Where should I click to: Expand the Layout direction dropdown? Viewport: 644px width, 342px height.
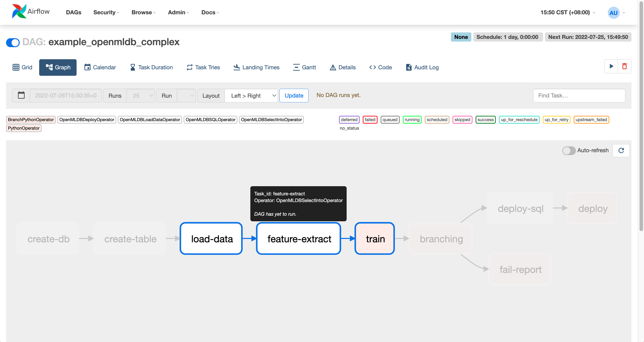(x=251, y=95)
